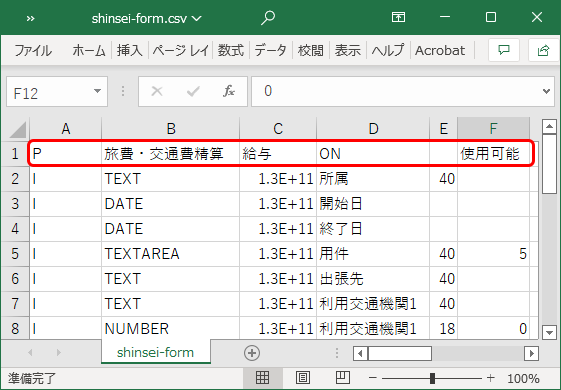Select column E header

444,128
